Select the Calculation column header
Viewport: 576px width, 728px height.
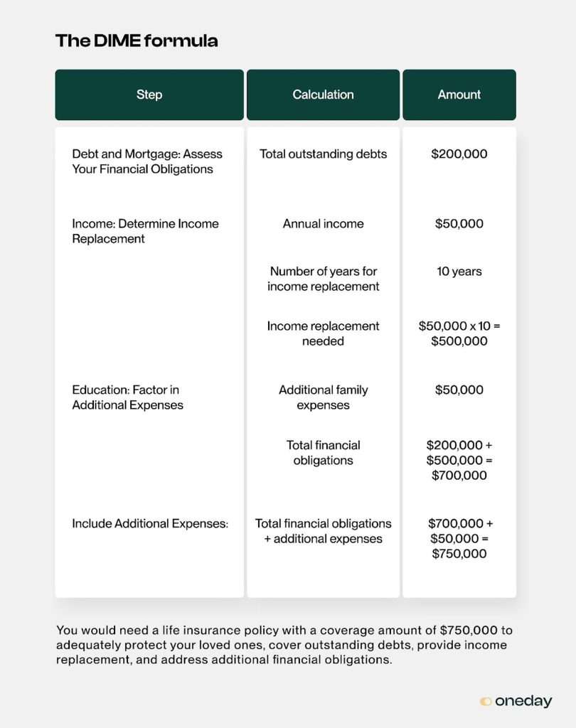[323, 95]
